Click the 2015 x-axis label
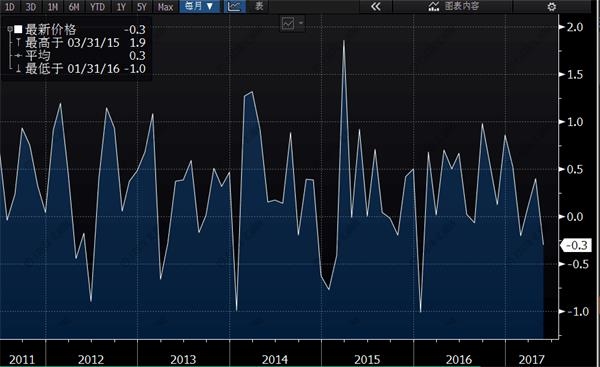 click(x=367, y=360)
